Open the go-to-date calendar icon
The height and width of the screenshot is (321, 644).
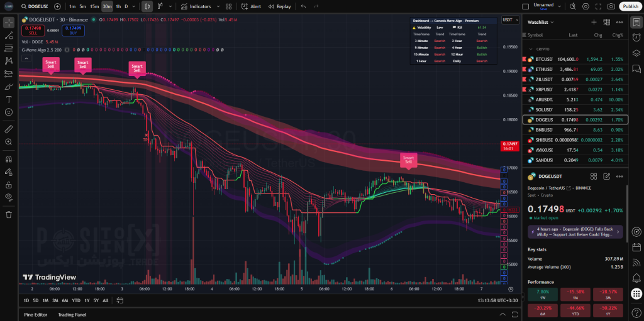point(120,300)
